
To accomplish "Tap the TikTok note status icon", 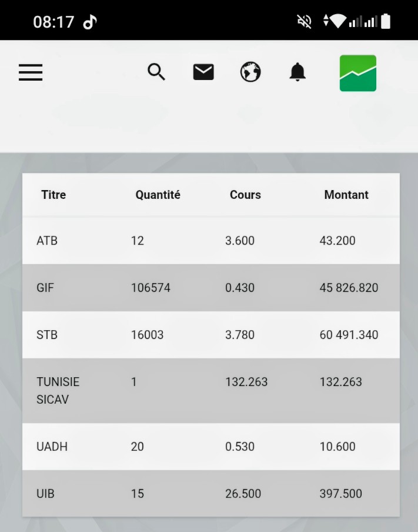I will click(89, 22).
